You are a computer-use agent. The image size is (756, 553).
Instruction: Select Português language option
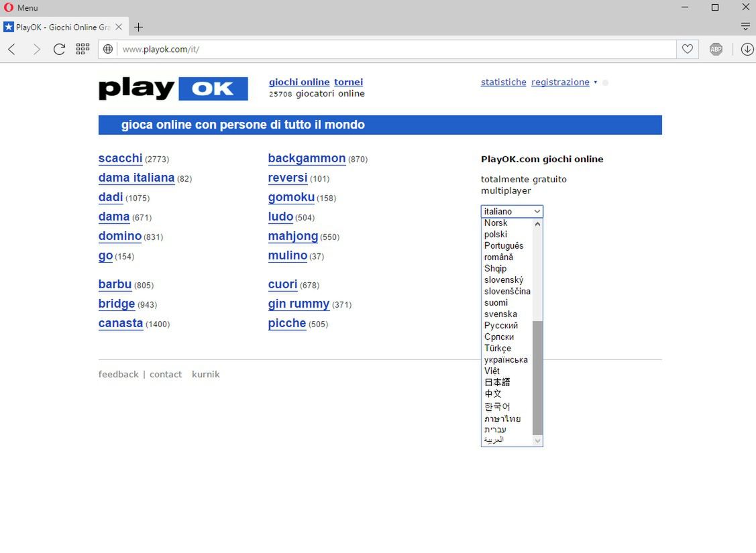coord(507,246)
